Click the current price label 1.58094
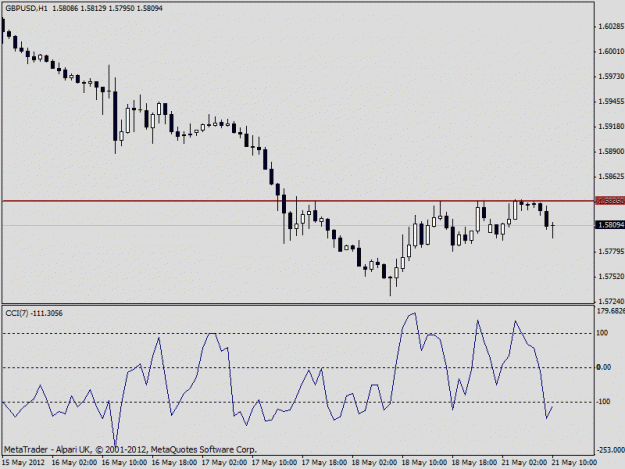The height and width of the screenshot is (469, 625). coord(609,225)
